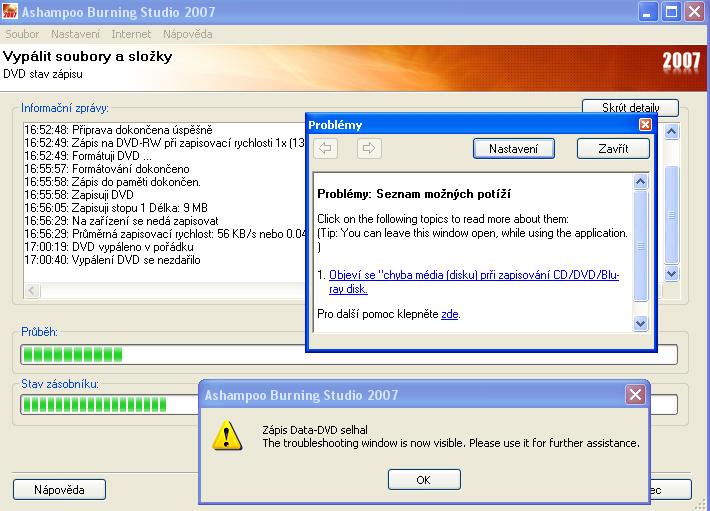Screen dimensions: 710x511
Task: Confirm the error dialog with OK
Action: [424, 480]
